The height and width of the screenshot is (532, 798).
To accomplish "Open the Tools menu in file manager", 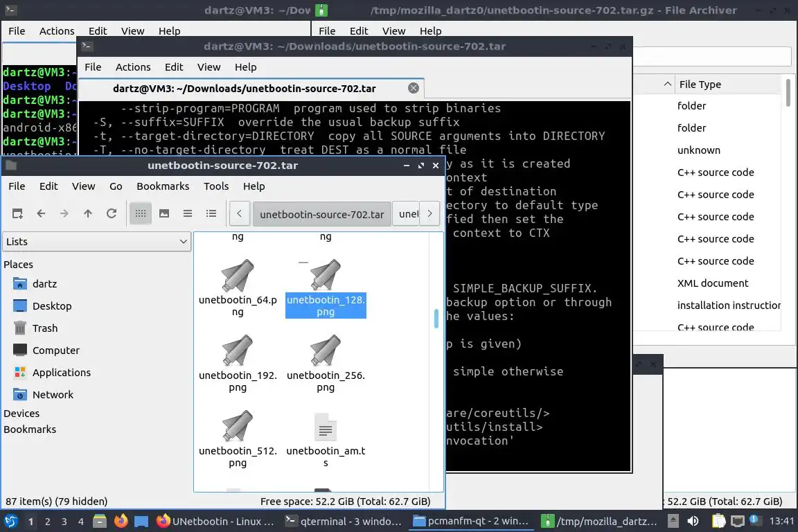I will click(216, 186).
